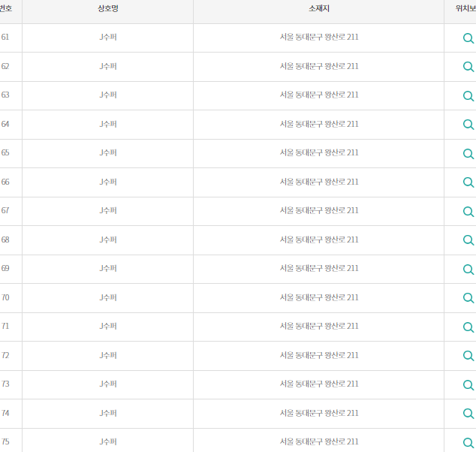This screenshot has width=476, height=452.
Task: Select J수퍼 store name in row 61
Action: pyautogui.click(x=108, y=37)
